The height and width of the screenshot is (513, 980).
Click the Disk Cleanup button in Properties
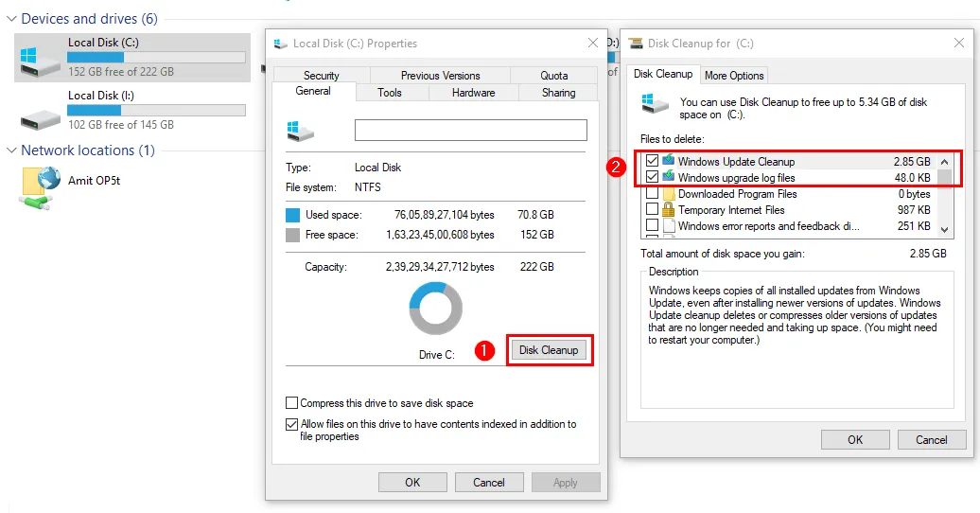tap(549, 350)
